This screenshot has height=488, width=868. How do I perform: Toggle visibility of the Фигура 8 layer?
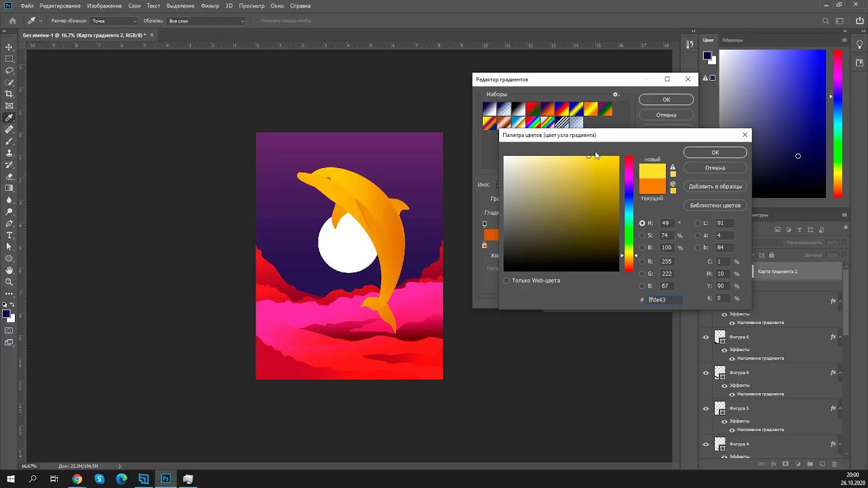coord(706,373)
